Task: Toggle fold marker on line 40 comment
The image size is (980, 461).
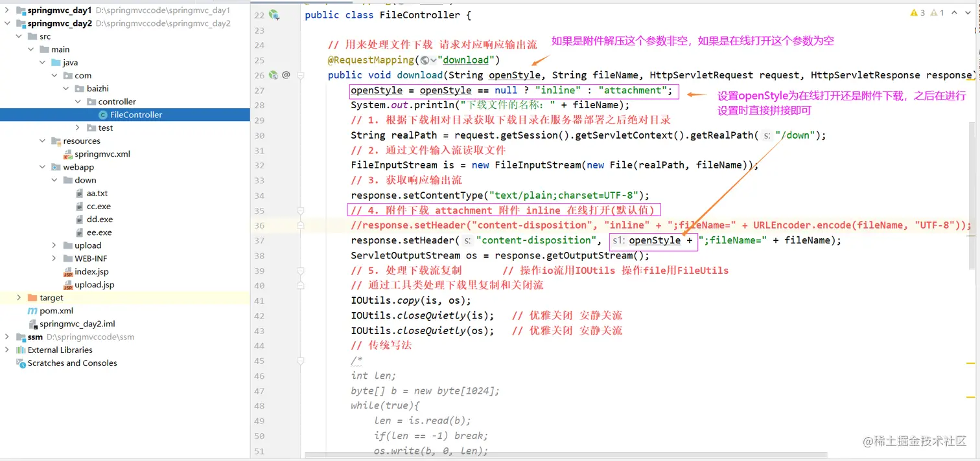Action: tap(301, 286)
